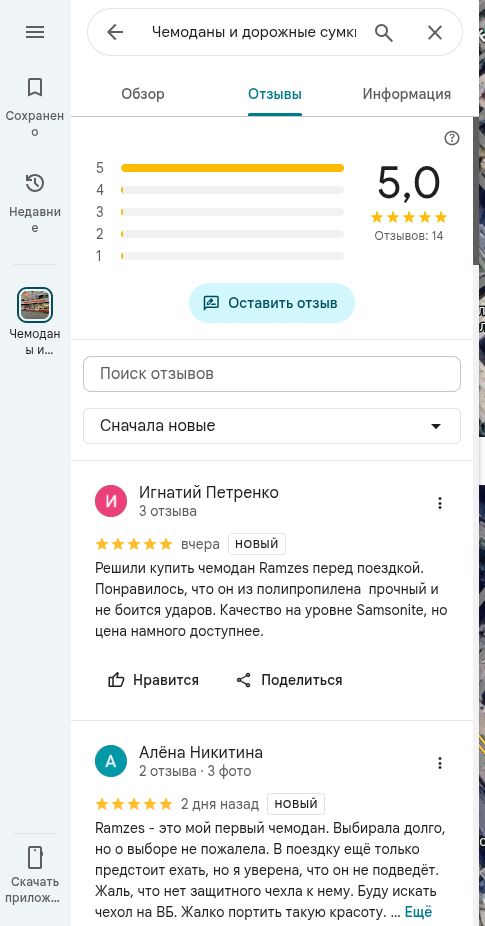The height and width of the screenshot is (926, 485).
Task: Open the hamburger main menu
Action: click(x=35, y=32)
